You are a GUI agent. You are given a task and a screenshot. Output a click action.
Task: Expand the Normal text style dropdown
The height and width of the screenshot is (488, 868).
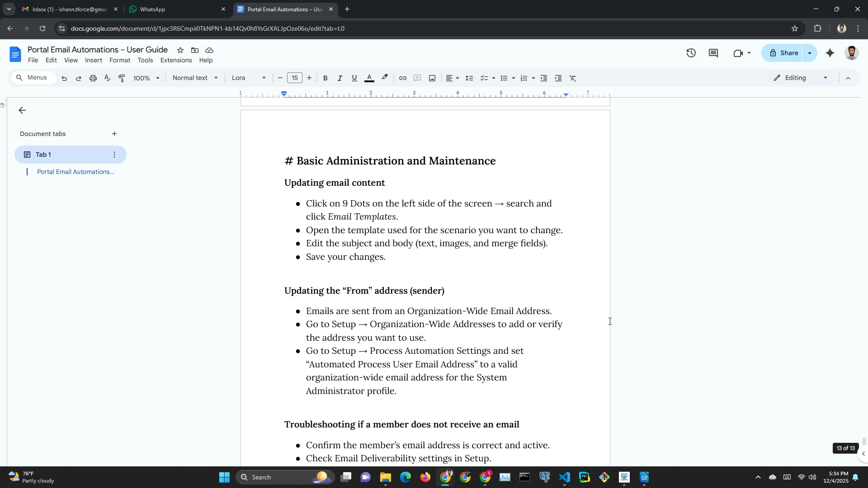[195, 78]
